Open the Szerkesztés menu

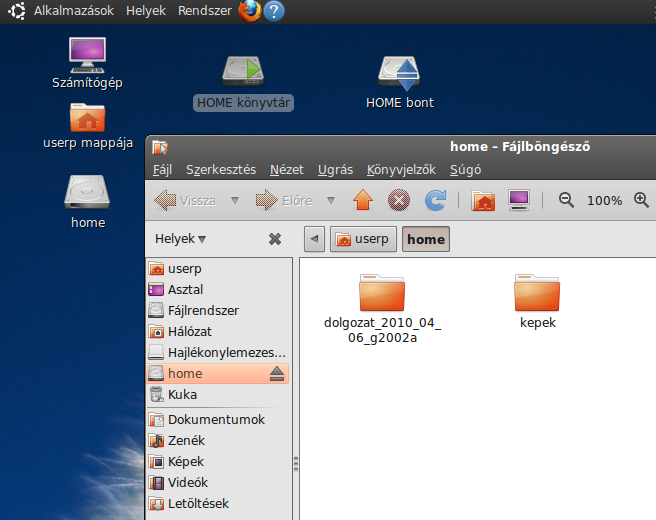[x=220, y=170]
